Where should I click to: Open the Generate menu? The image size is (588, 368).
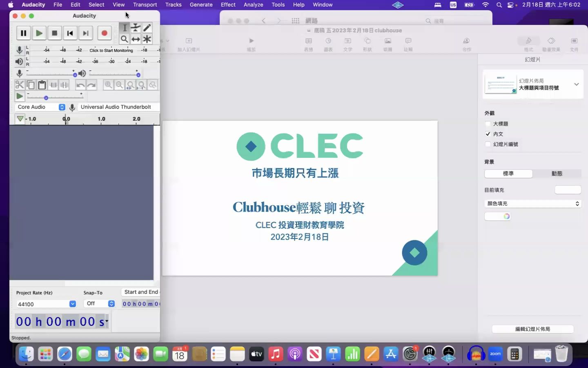click(201, 4)
